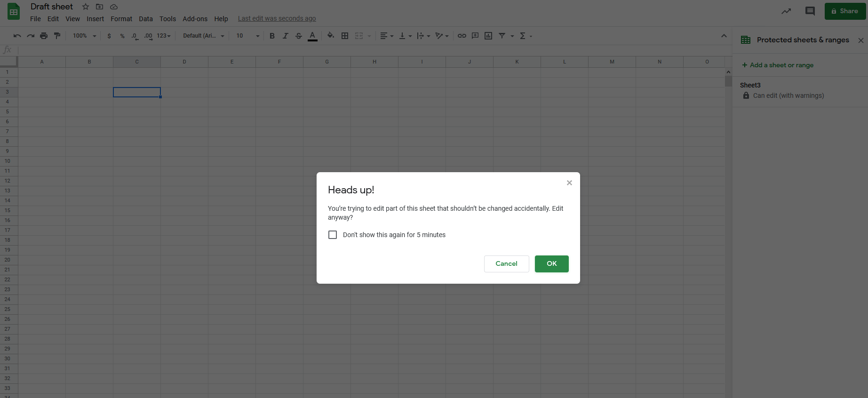
Task: Open the File menu
Action: [35, 19]
